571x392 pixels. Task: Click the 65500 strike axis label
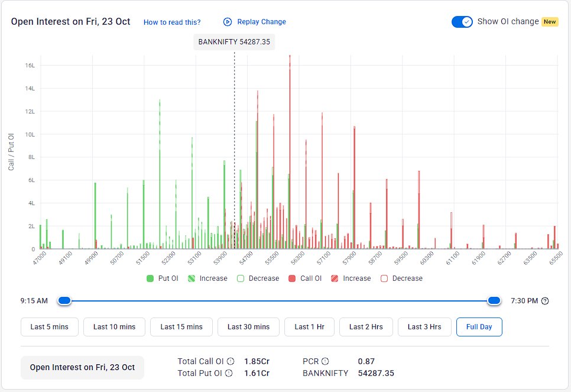pyautogui.click(x=556, y=258)
